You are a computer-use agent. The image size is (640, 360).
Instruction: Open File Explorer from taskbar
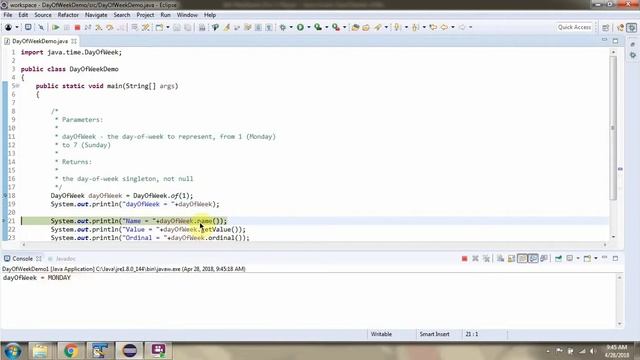pyautogui.click(x=40, y=351)
